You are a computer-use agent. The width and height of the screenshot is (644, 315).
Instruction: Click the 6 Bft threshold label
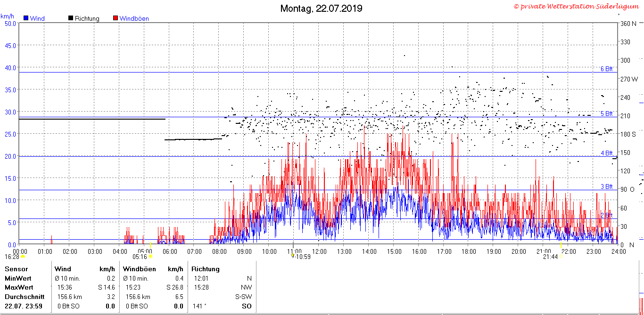click(x=606, y=69)
